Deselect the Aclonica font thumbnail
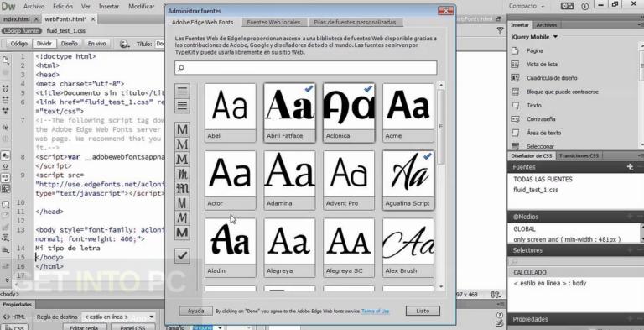Image resolution: width=644 pixels, height=330 pixels. pos(349,113)
